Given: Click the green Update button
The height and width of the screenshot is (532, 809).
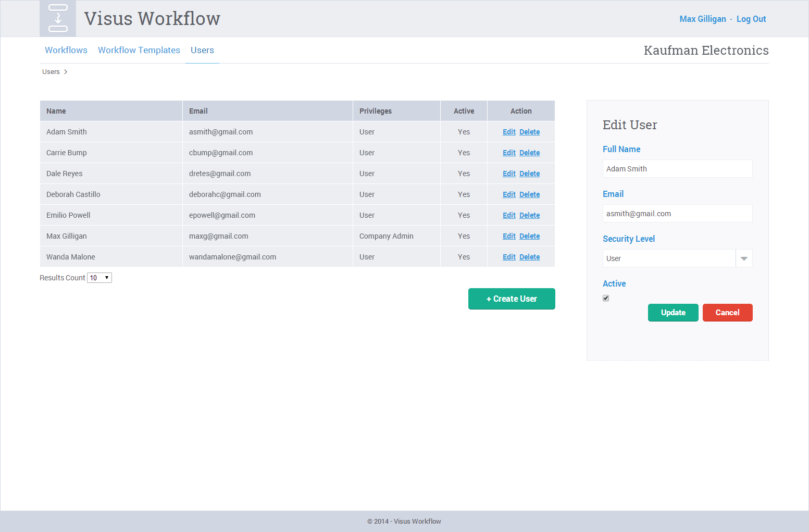Looking at the screenshot, I should point(673,313).
